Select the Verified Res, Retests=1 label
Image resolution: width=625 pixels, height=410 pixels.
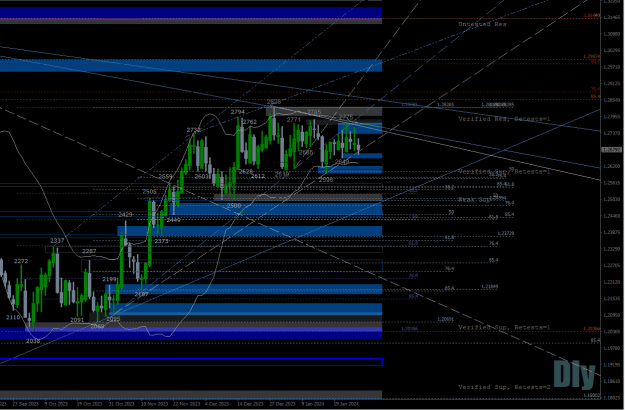click(x=504, y=119)
